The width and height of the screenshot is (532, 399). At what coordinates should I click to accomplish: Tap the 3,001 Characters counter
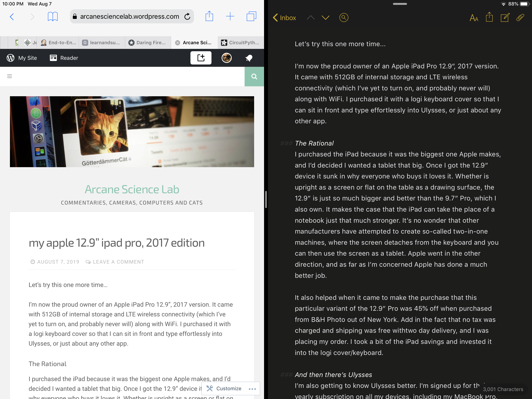pos(503,389)
